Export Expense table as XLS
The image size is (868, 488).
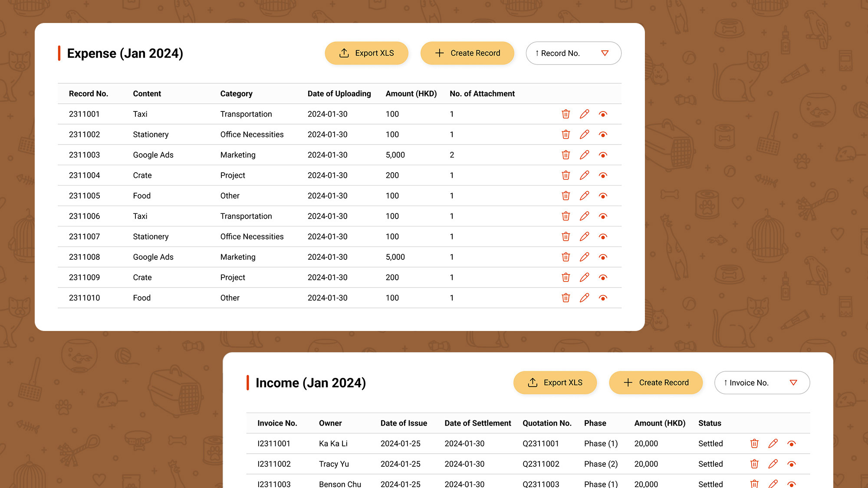pos(366,53)
